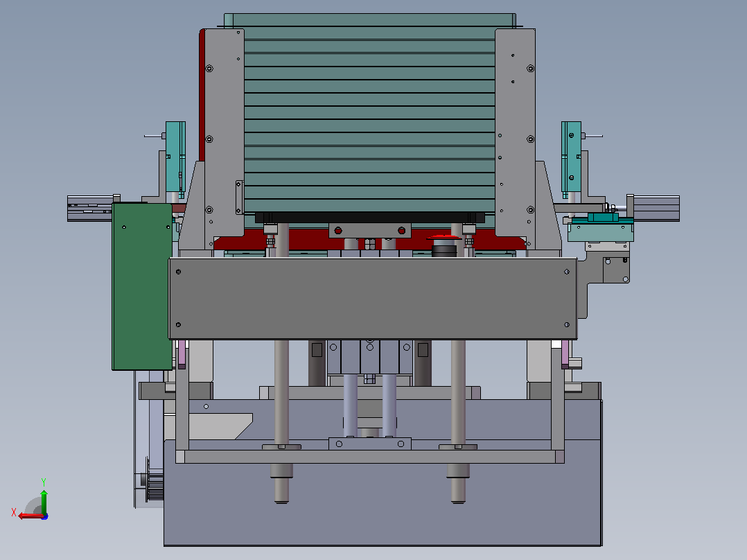
Task: Click the red X-axis arrow of the triad
Action: click(30, 516)
